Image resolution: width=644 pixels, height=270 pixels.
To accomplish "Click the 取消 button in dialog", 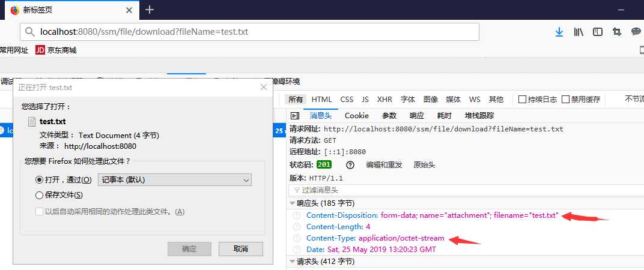I will coord(241,248).
